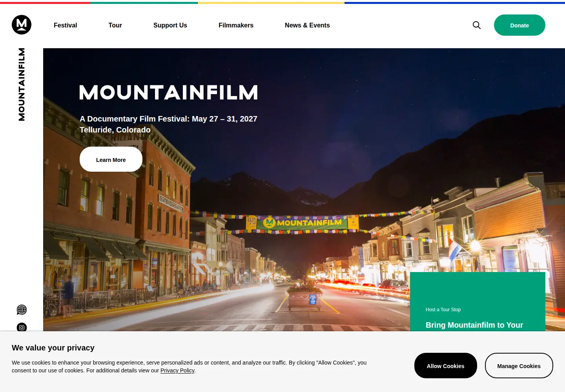Open the Support Us menu
Screen dimensions: 565x392
coord(170,25)
